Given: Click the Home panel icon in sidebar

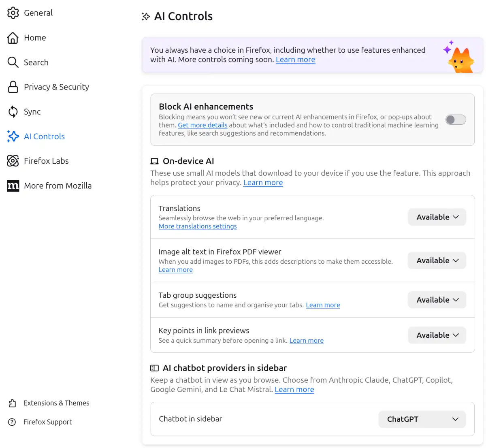Looking at the screenshot, I should [13, 37].
